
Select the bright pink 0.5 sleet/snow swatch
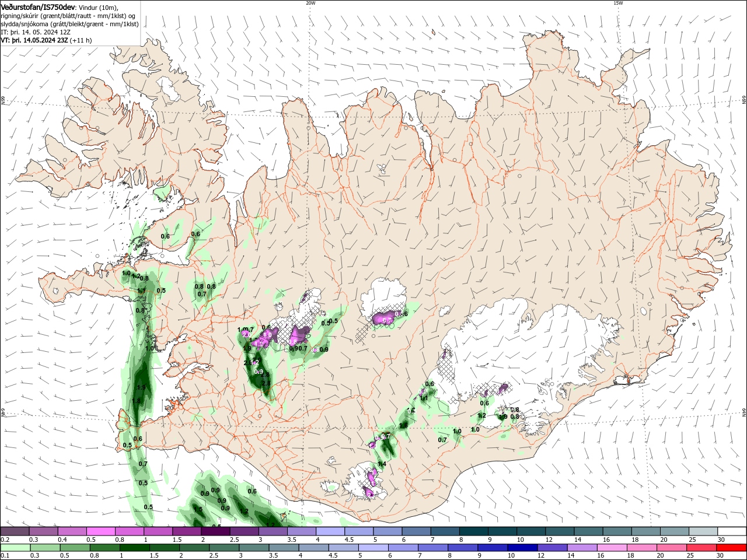pos(100,531)
